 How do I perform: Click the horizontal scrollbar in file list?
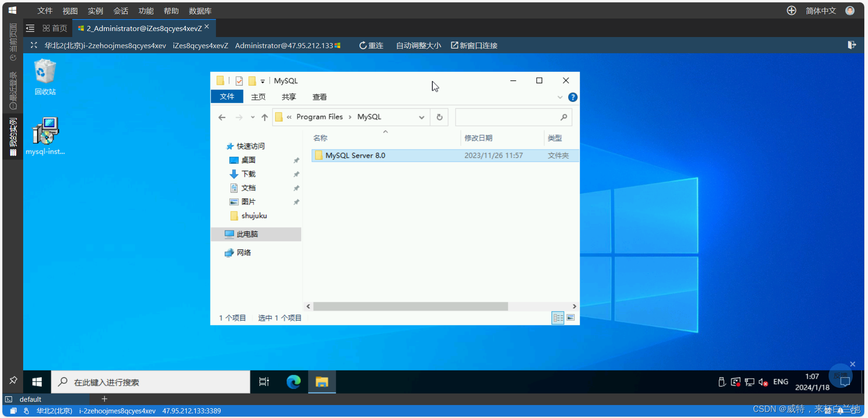click(411, 306)
